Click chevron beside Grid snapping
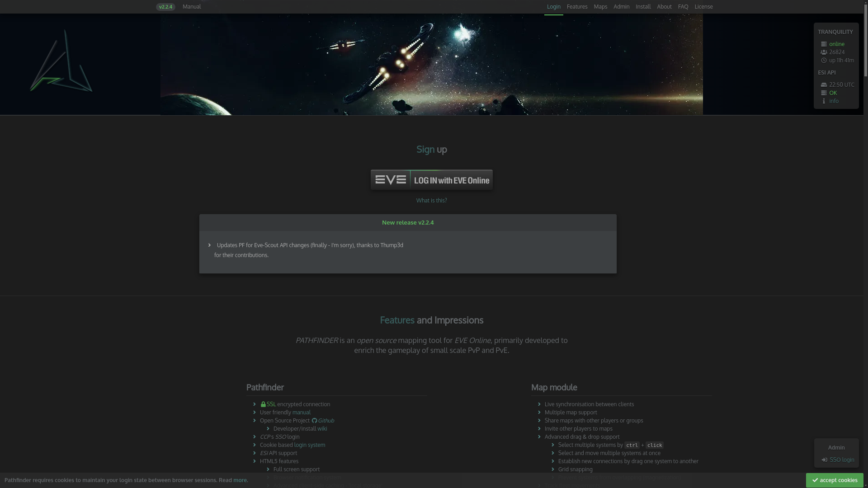Image resolution: width=868 pixels, height=488 pixels. pyautogui.click(x=553, y=469)
